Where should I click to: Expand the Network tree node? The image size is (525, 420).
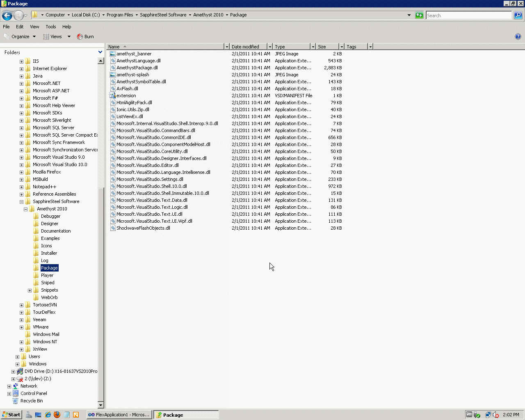point(9,386)
